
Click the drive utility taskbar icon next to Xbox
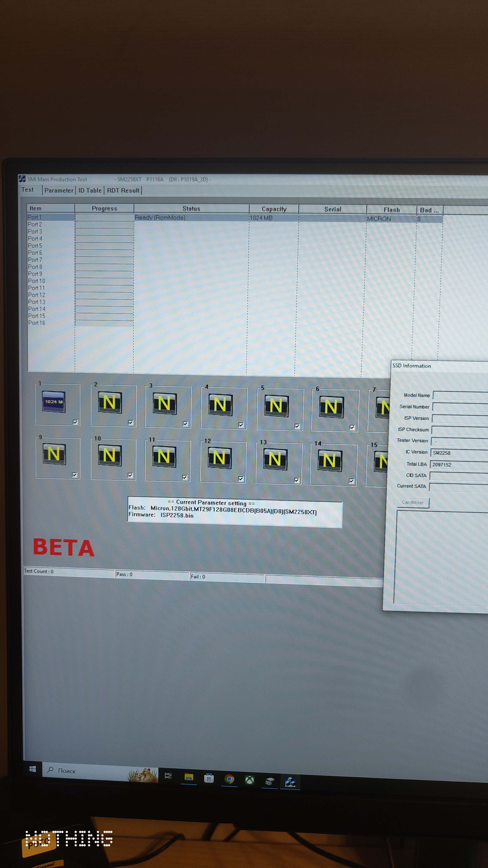coord(270,781)
